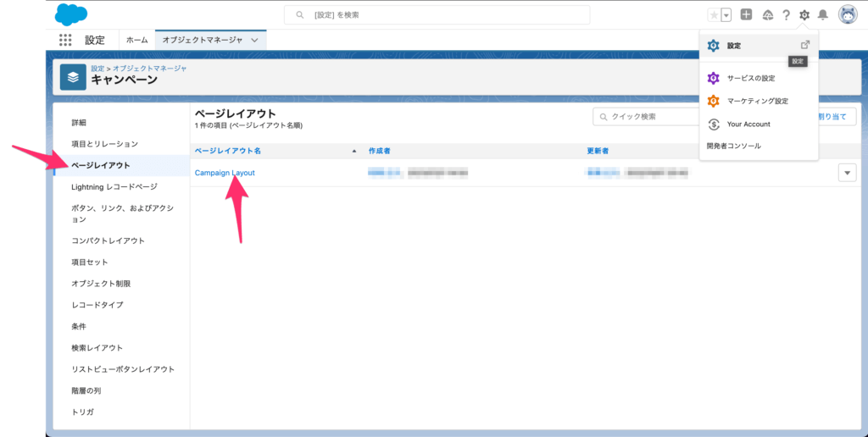Open the Campaign Layout row action dropdown
This screenshot has width=868, height=437.
847,173
